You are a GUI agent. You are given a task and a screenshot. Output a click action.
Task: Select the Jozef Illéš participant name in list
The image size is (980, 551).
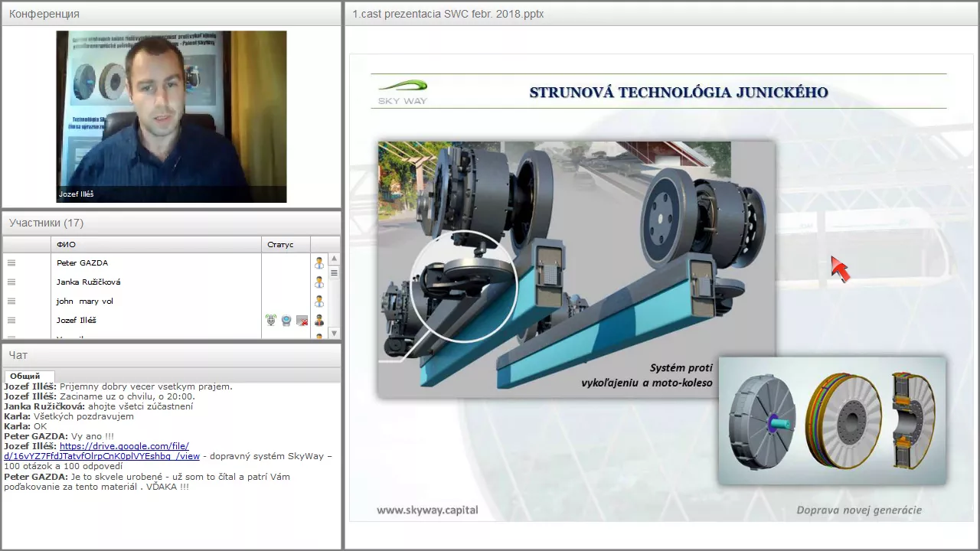76,320
